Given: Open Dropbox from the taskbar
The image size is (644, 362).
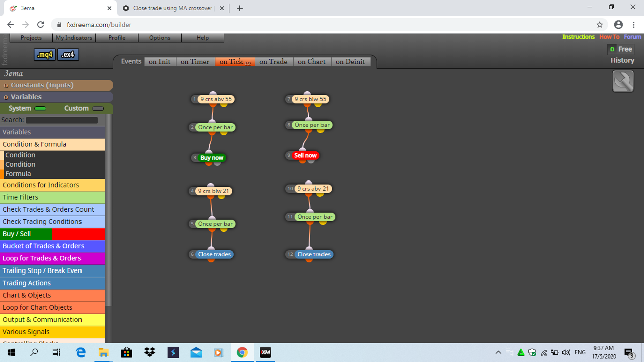Looking at the screenshot, I should tap(149, 352).
